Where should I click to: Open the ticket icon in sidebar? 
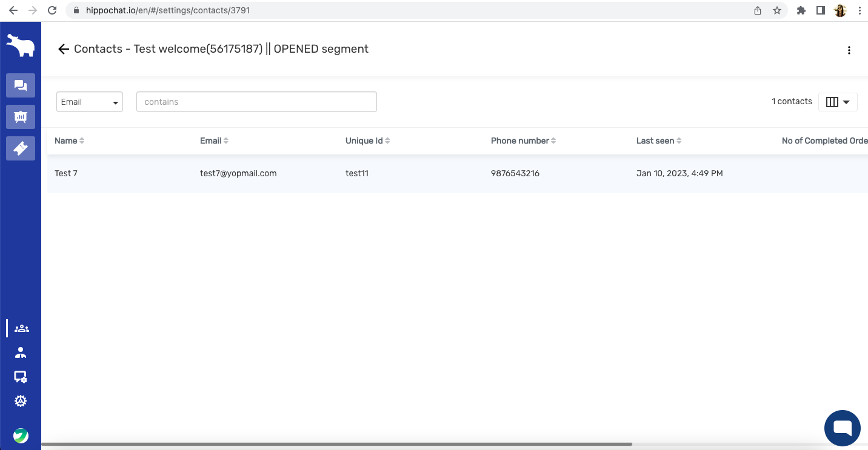(x=21, y=148)
